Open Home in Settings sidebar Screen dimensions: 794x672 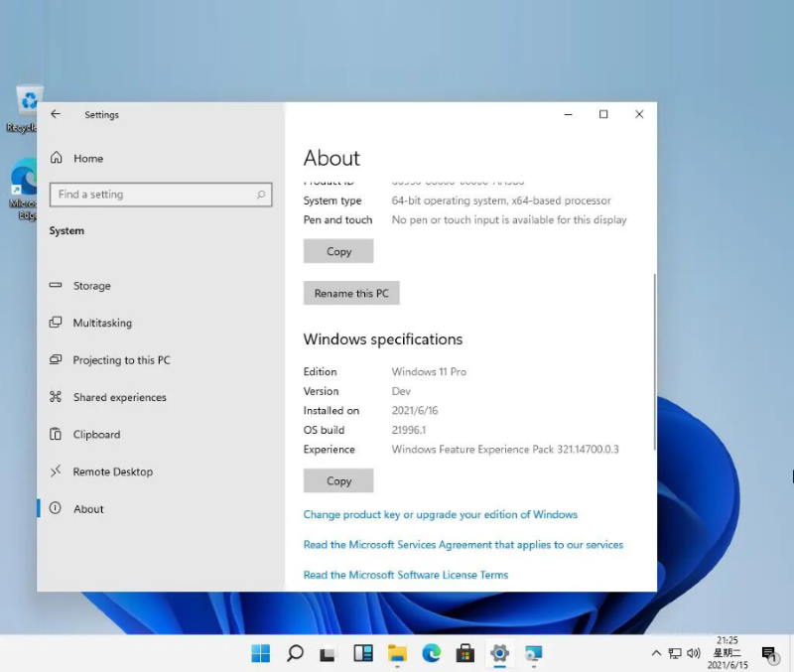pyautogui.click(x=87, y=158)
